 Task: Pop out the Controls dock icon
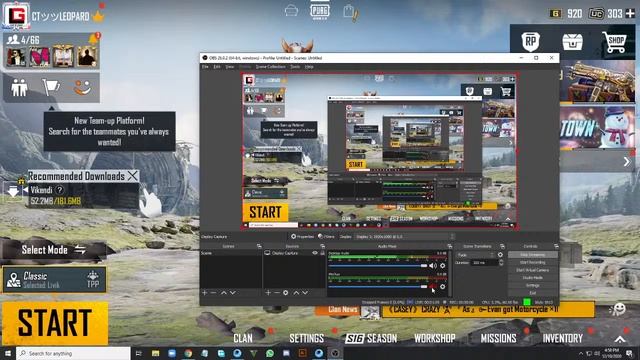[x=556, y=246]
